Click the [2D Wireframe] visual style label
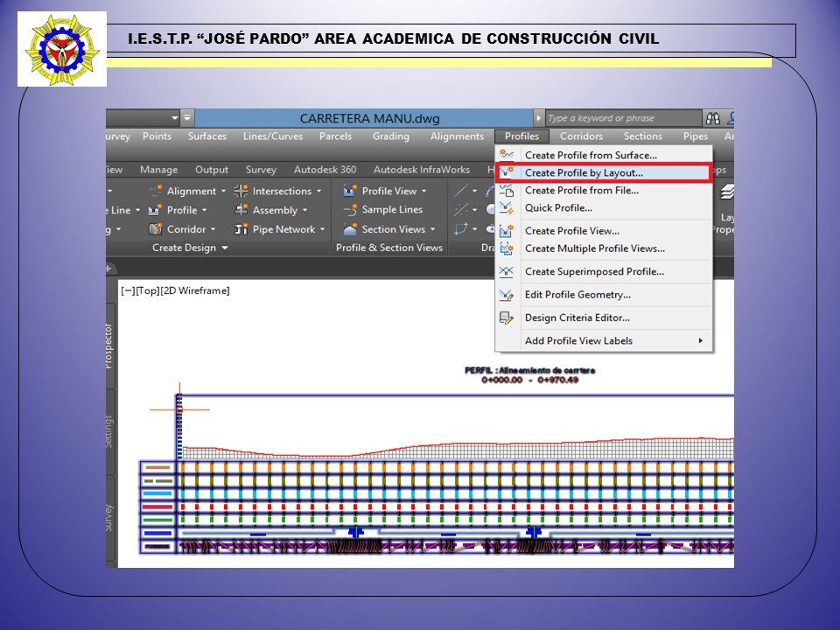The image size is (840, 630). tap(195, 290)
